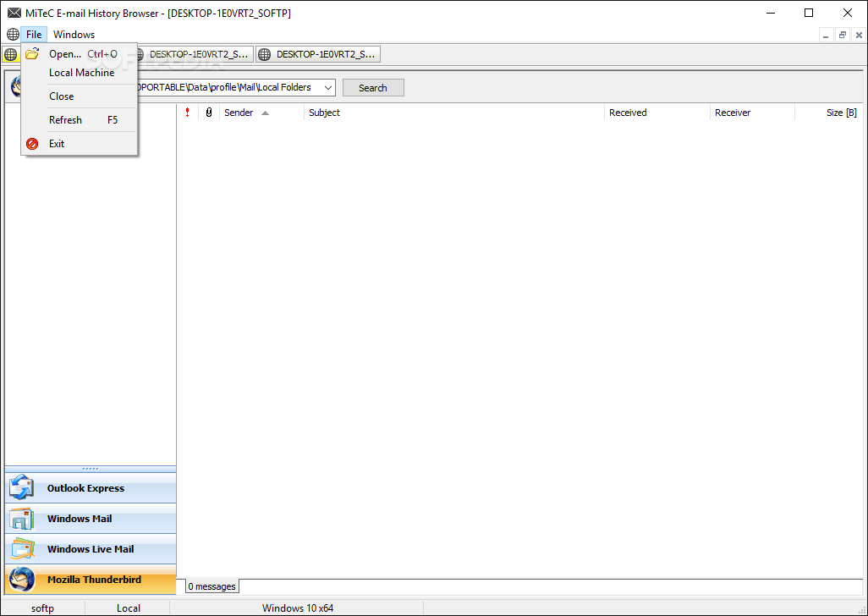The image size is (868, 616).
Task: Click the priority exclamation column header
Action: pyautogui.click(x=188, y=113)
